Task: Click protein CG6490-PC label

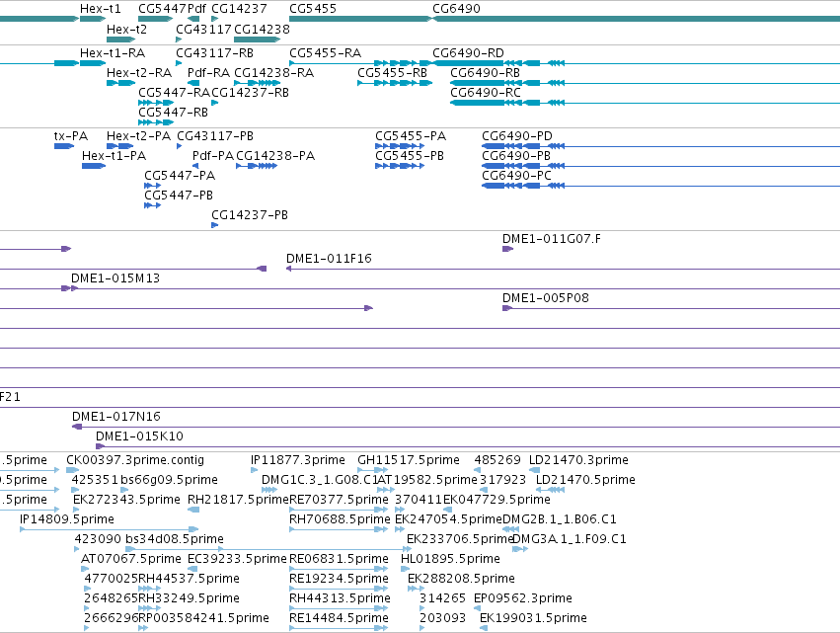Action: pyautogui.click(x=516, y=175)
